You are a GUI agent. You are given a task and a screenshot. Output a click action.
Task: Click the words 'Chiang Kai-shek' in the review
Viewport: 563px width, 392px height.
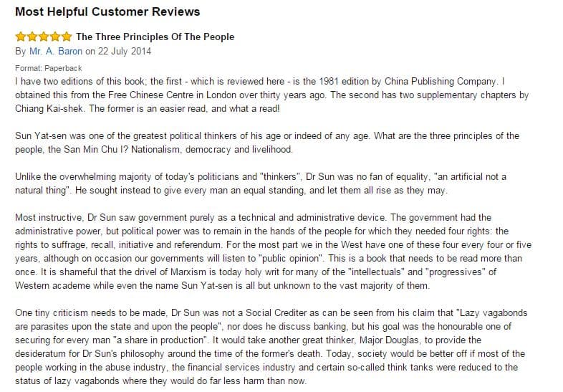[49, 108]
